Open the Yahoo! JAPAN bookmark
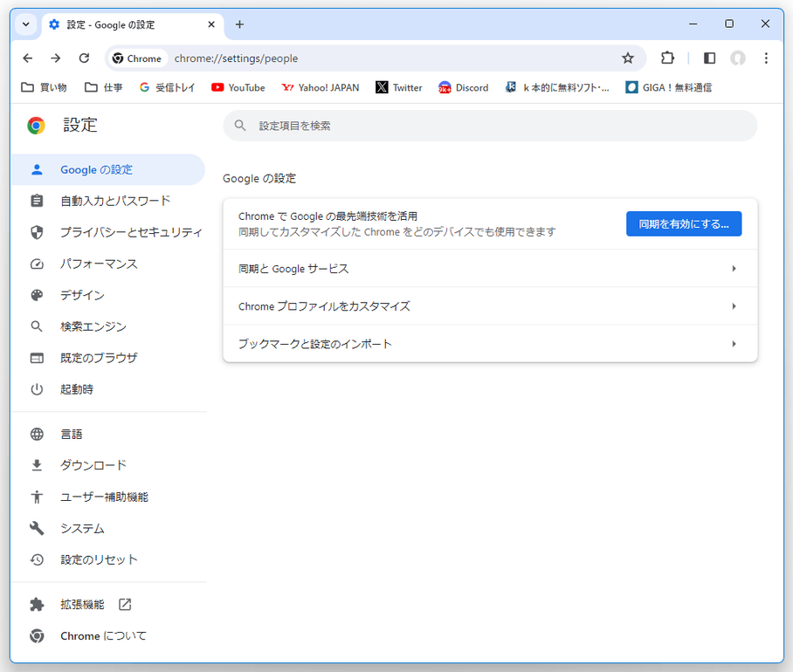The width and height of the screenshot is (793, 672). (x=321, y=87)
